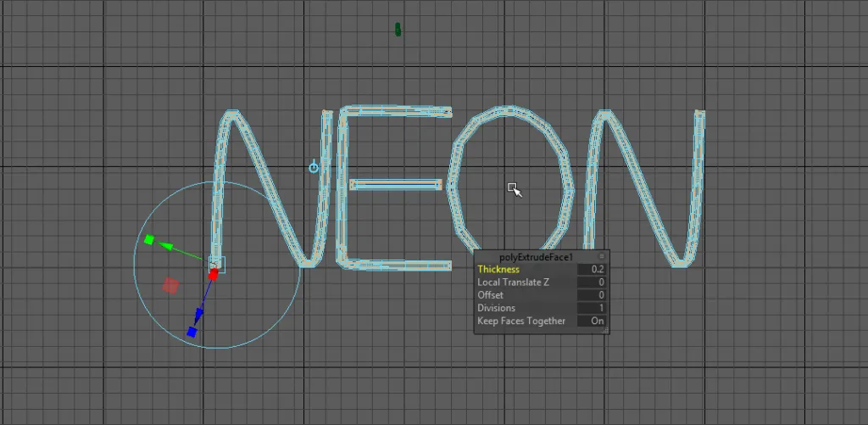Click the polyExtrudeFace1 panel title
868x425 pixels.
coord(537,256)
